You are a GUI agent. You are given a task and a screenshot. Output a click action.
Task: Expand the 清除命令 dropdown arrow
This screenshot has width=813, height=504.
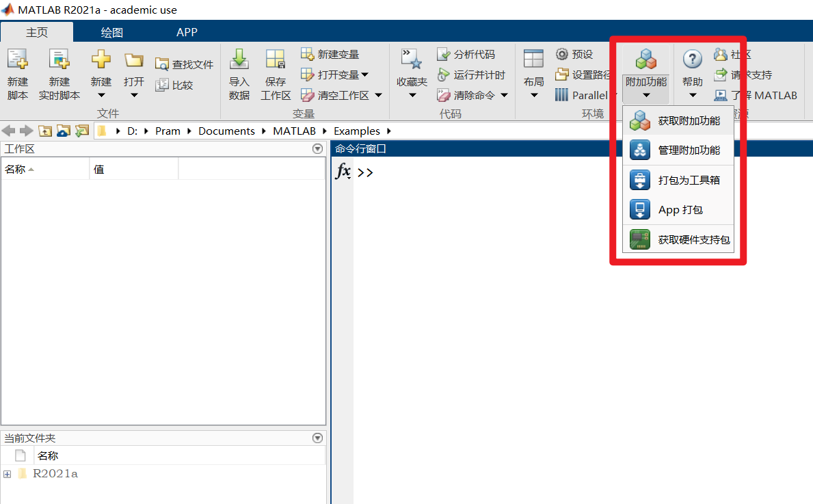504,96
